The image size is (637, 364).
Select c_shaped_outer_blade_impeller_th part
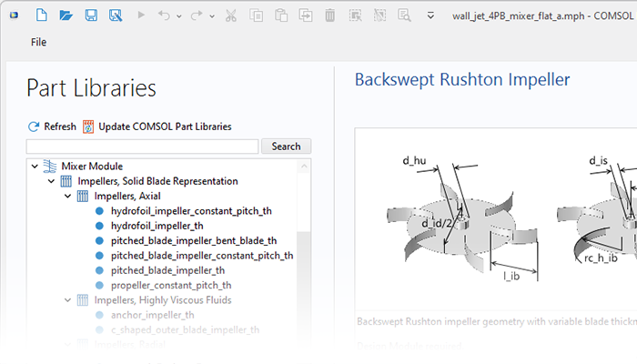(x=185, y=329)
